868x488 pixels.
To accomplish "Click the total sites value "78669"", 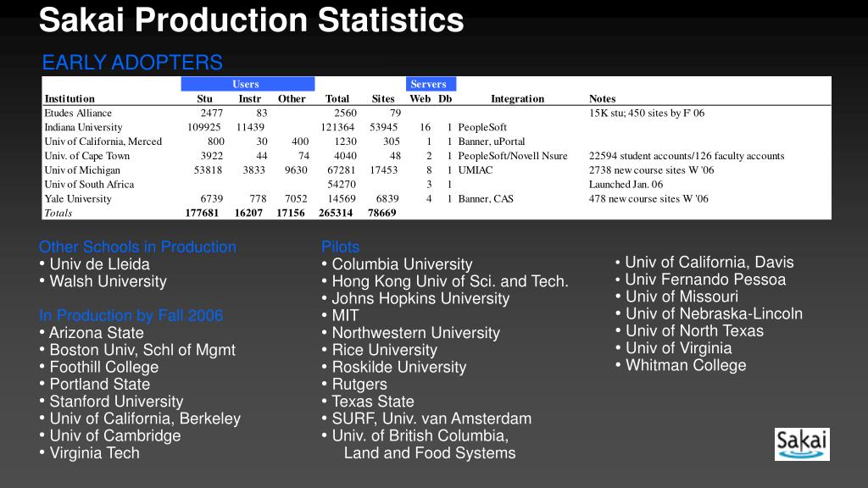I will click(382, 213).
